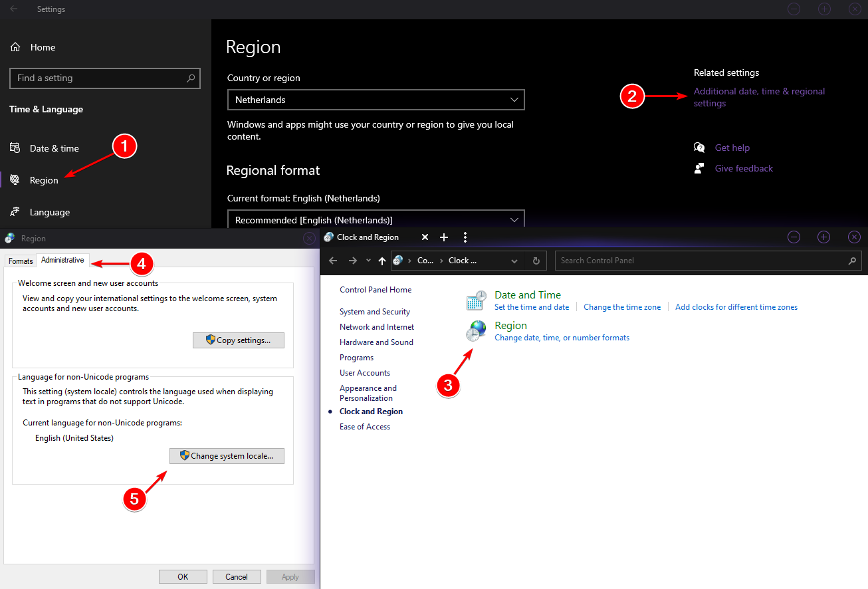Maximize the Settings window
This screenshot has width=868, height=589.
pyautogui.click(x=824, y=9)
